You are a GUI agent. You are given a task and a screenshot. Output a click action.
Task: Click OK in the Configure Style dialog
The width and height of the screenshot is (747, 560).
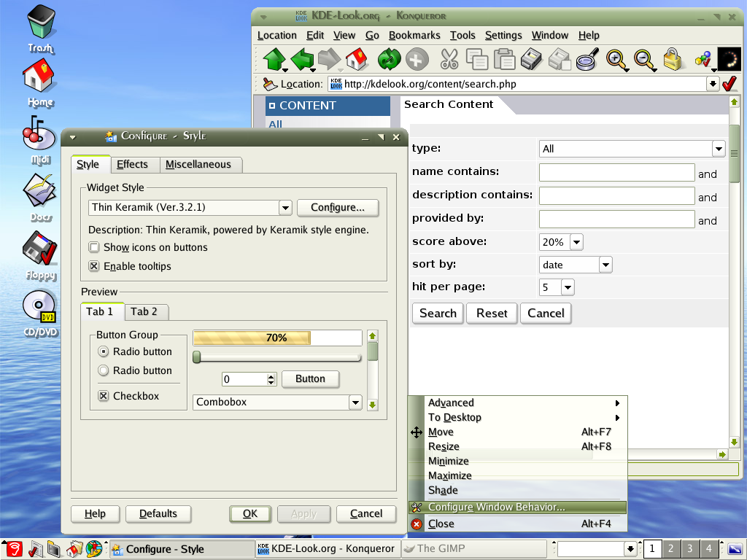pos(250,514)
